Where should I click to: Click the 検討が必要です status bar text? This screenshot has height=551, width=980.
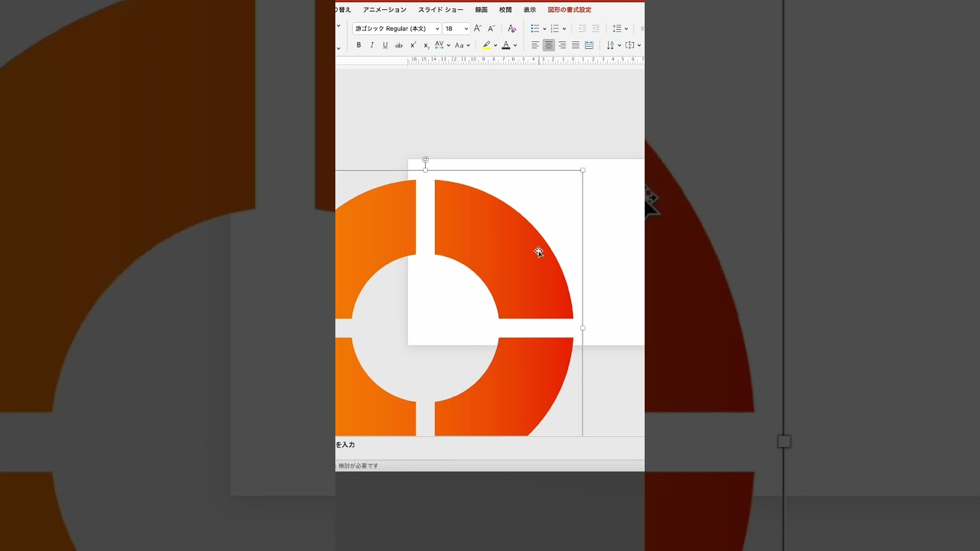pyautogui.click(x=358, y=465)
